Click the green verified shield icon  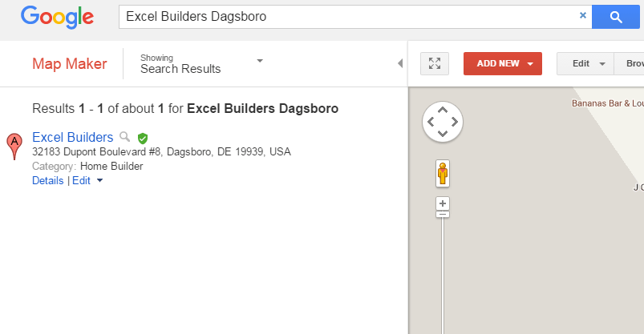[143, 138]
